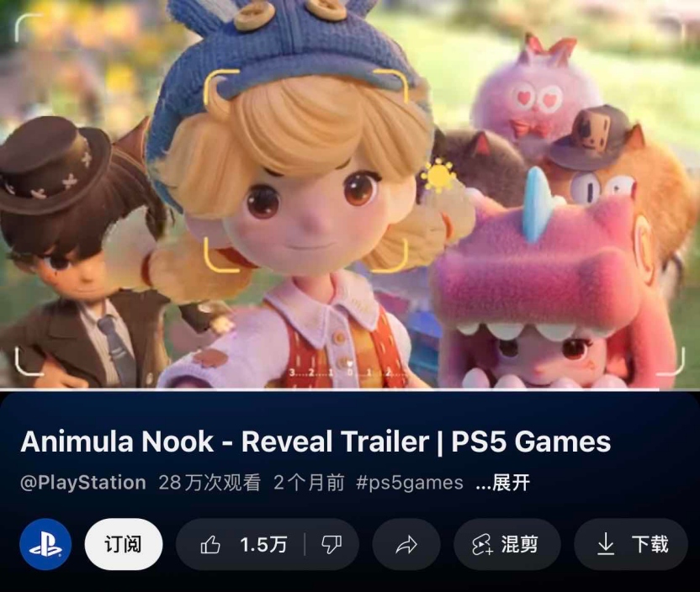Click the 订阅 subscribe button
The width and height of the screenshot is (700, 592).
tap(124, 544)
